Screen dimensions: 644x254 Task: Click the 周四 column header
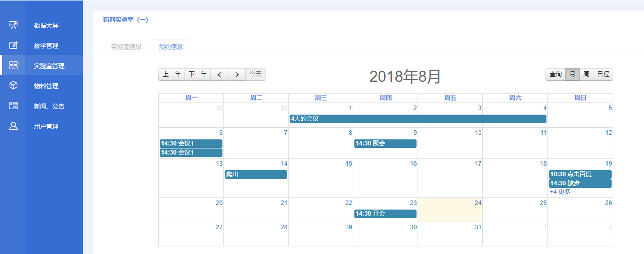385,98
